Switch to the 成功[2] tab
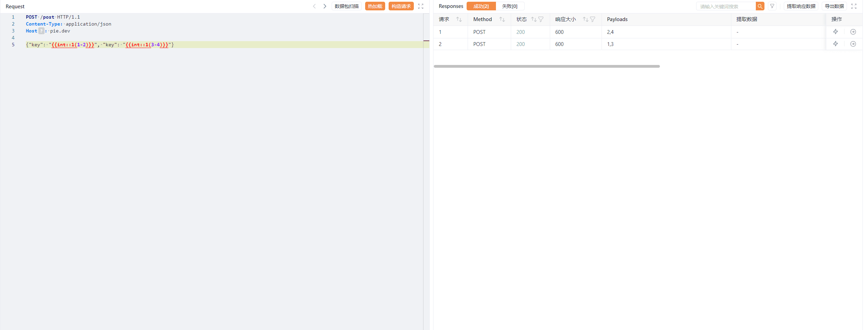The height and width of the screenshot is (330, 868). (x=481, y=6)
